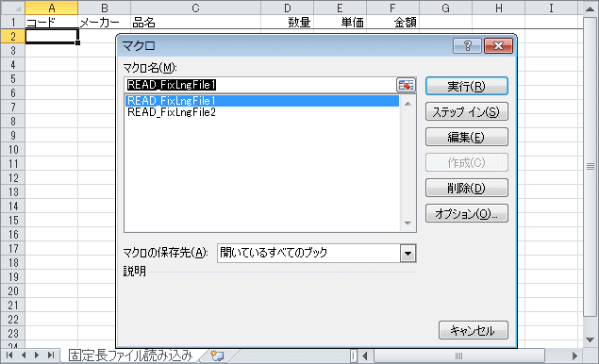The image size is (599, 364).
Task: Select column B header
Action: coord(105,8)
